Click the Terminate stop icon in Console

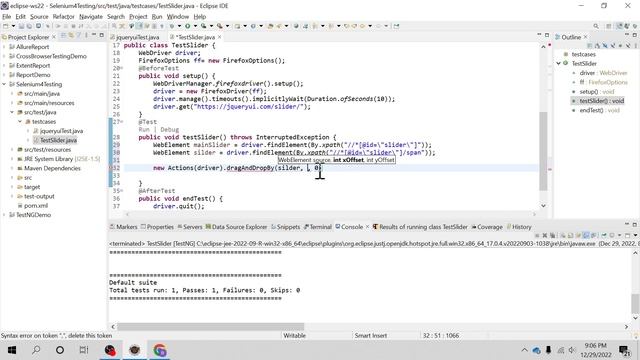pyautogui.click(x=537, y=236)
